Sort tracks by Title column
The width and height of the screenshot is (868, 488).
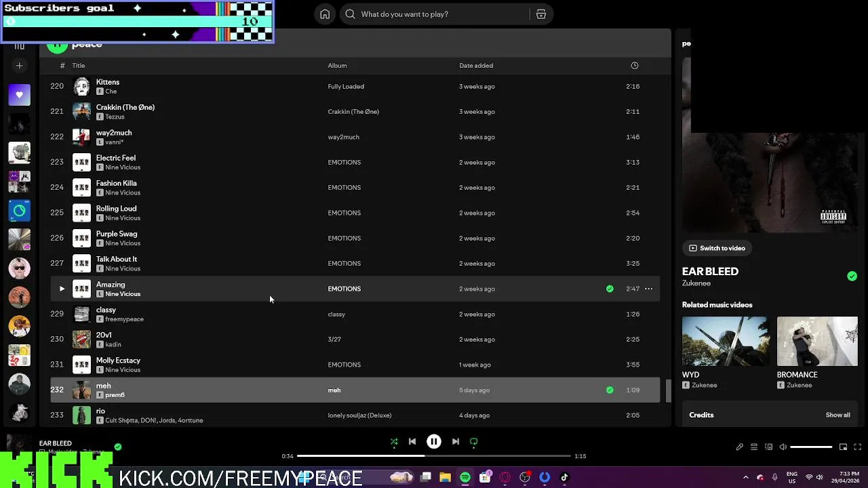point(79,66)
